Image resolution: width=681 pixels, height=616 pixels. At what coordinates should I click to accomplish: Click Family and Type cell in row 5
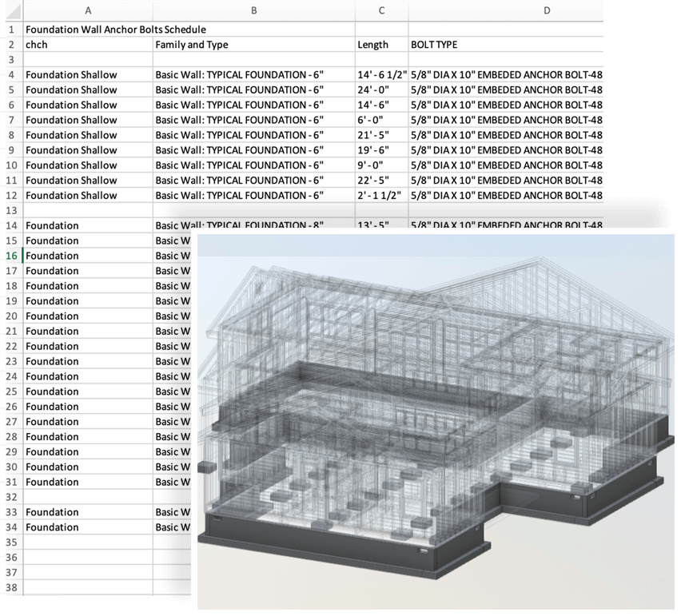[253, 89]
